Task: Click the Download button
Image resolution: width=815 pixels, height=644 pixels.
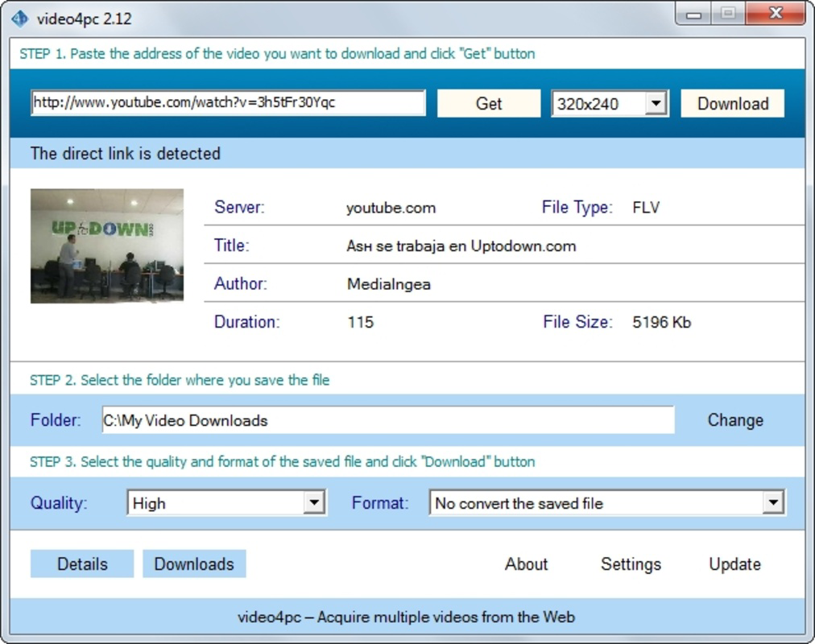Action: tap(732, 103)
